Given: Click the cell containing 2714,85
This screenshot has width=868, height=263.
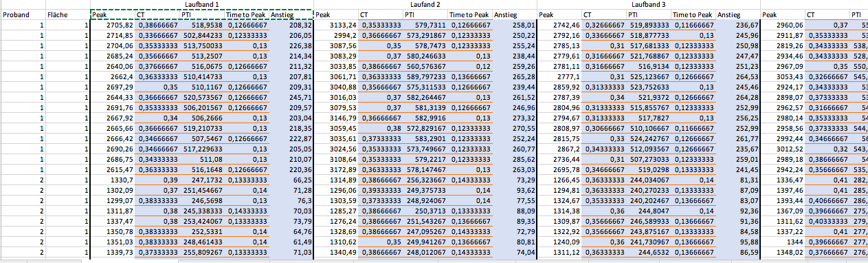Looking at the screenshot, I should (113, 34).
